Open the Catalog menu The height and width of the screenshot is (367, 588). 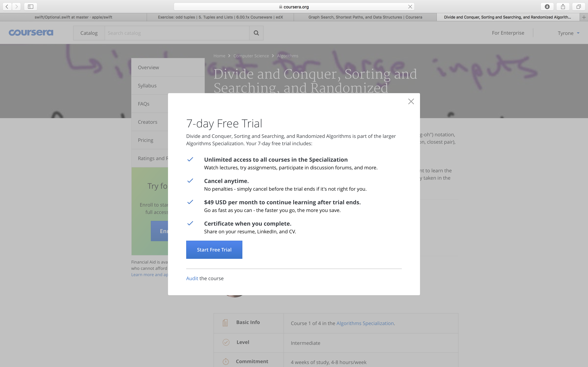(89, 33)
